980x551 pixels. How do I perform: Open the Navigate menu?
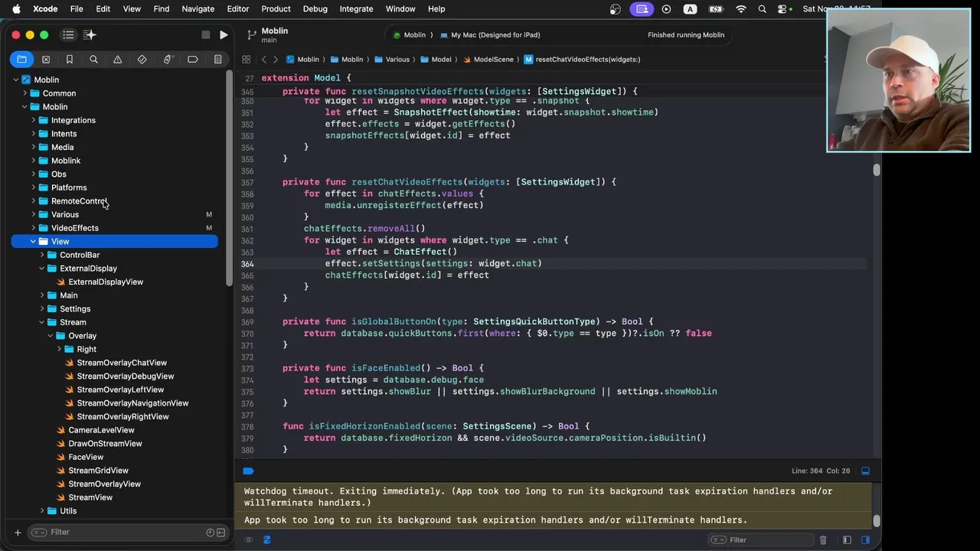pos(198,8)
